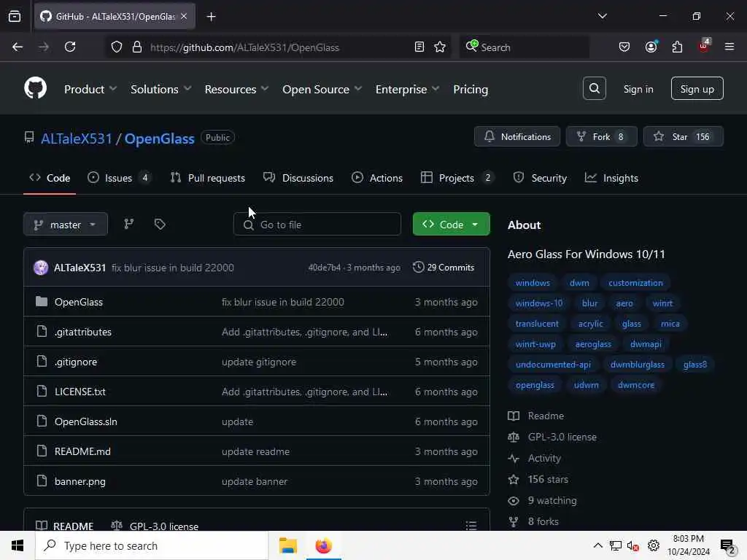Viewport: 747px width, 560px height.
Task: Expand the Enterprise navigation dropdown
Action: pyautogui.click(x=407, y=89)
